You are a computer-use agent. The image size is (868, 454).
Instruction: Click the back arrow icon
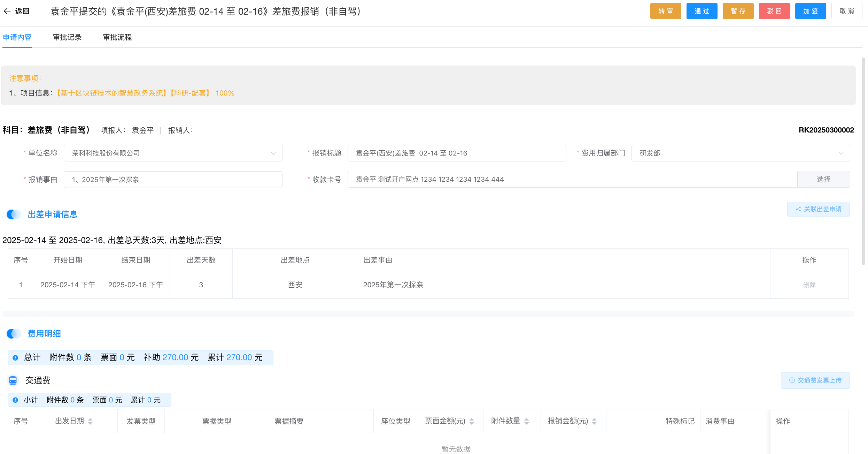pyautogui.click(x=7, y=11)
